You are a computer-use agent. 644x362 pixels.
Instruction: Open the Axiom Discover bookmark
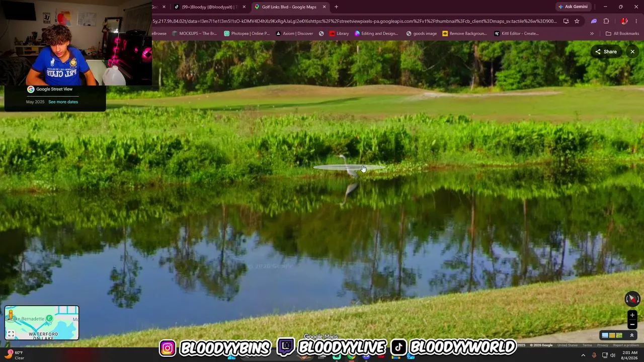tap(295, 34)
